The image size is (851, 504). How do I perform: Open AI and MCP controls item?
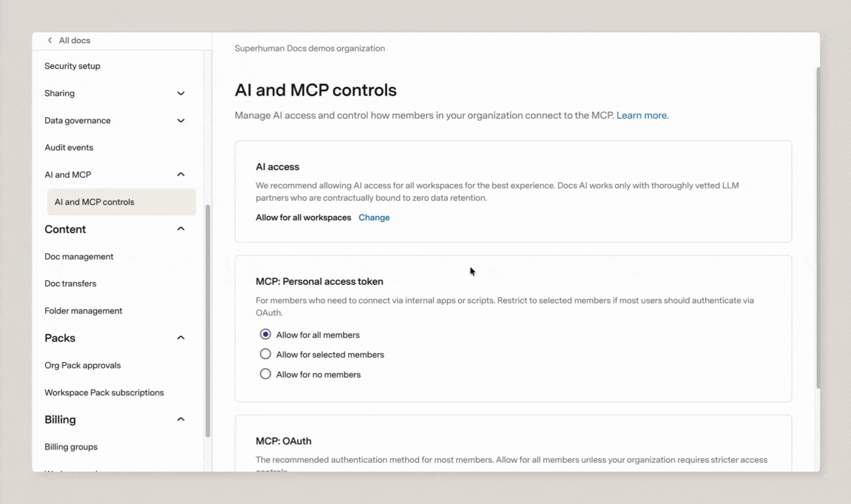[x=121, y=202]
